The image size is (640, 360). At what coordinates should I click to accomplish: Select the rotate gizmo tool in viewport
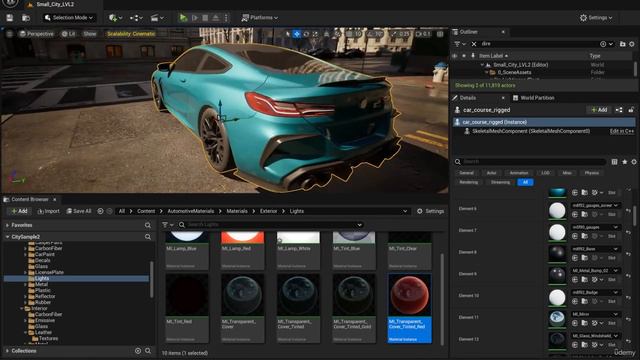pos(306,34)
